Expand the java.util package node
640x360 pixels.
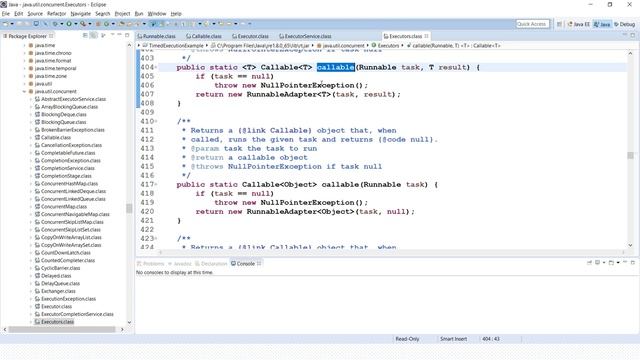click(24, 84)
